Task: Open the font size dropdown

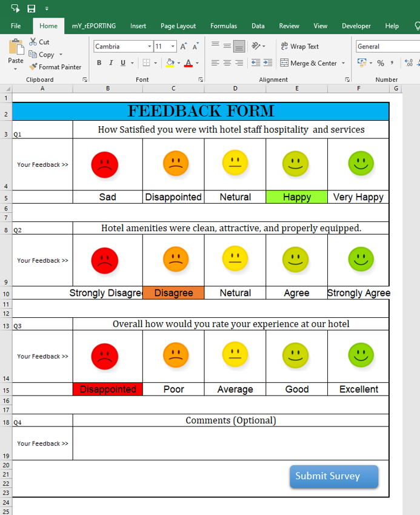Action: click(173, 47)
